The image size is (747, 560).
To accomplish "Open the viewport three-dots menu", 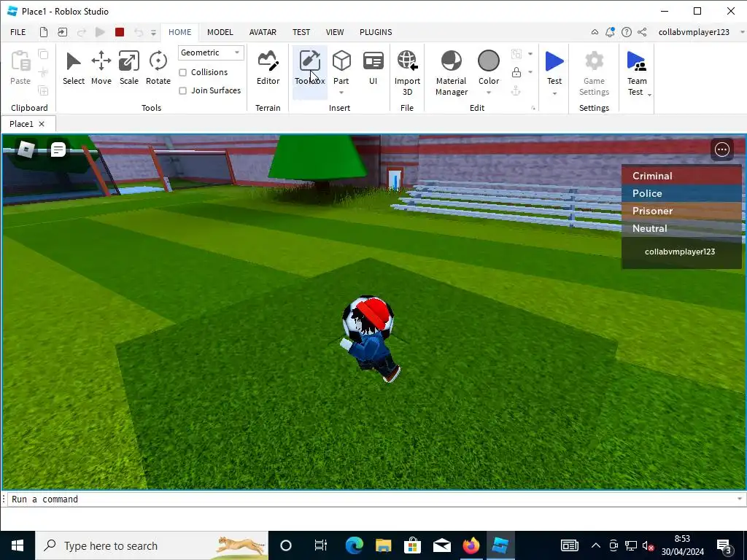I will (x=721, y=149).
